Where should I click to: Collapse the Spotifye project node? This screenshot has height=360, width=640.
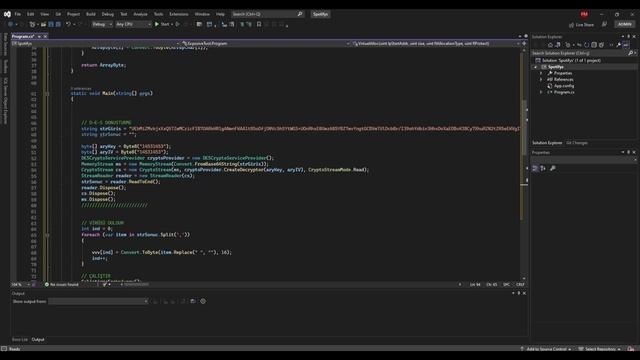(536, 67)
